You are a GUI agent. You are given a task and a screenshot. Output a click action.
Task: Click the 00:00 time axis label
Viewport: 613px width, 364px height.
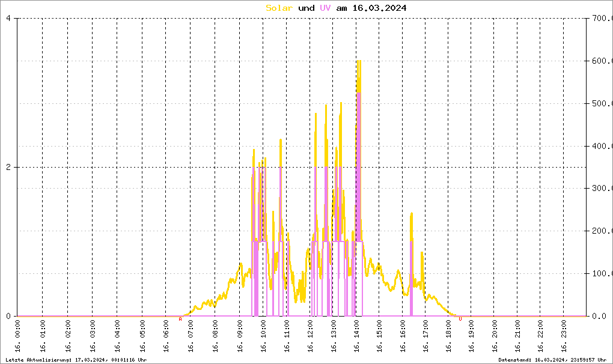point(17,336)
